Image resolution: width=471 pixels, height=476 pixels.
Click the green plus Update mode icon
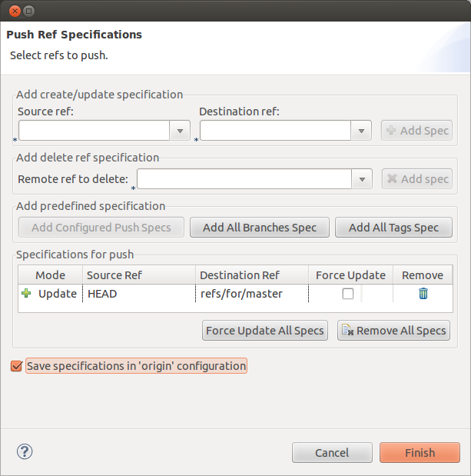pyautogui.click(x=26, y=293)
